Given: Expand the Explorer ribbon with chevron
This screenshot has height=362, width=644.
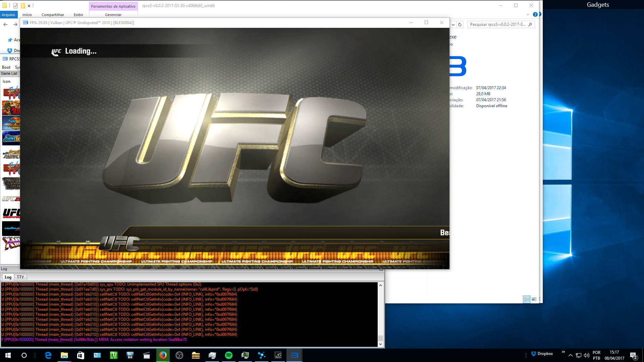Looking at the screenshot, I should pos(528,14).
